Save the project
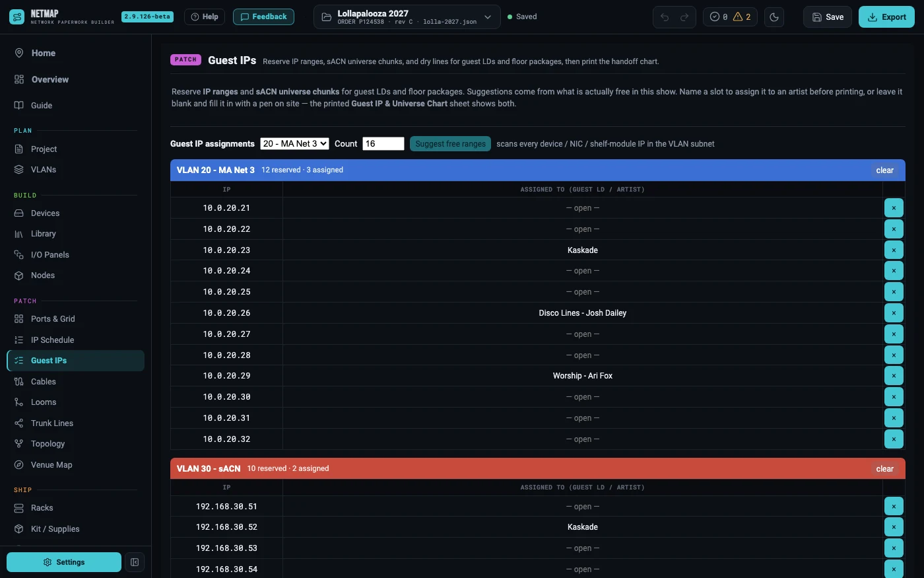Image resolution: width=924 pixels, height=578 pixels. (x=828, y=17)
